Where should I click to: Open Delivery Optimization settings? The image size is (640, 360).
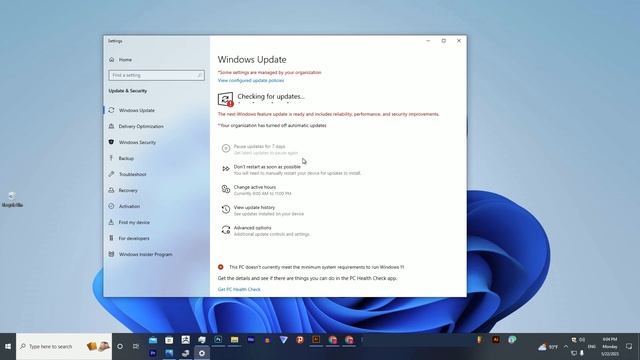pos(141,127)
